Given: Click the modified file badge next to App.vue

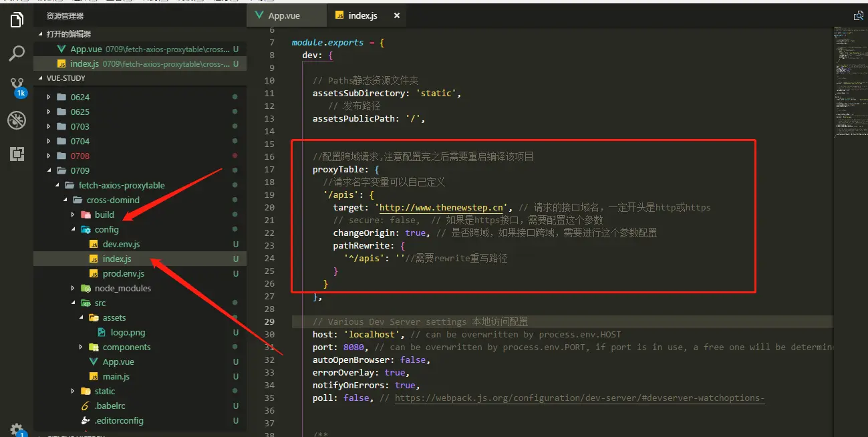Looking at the screenshot, I should pyautogui.click(x=236, y=48).
